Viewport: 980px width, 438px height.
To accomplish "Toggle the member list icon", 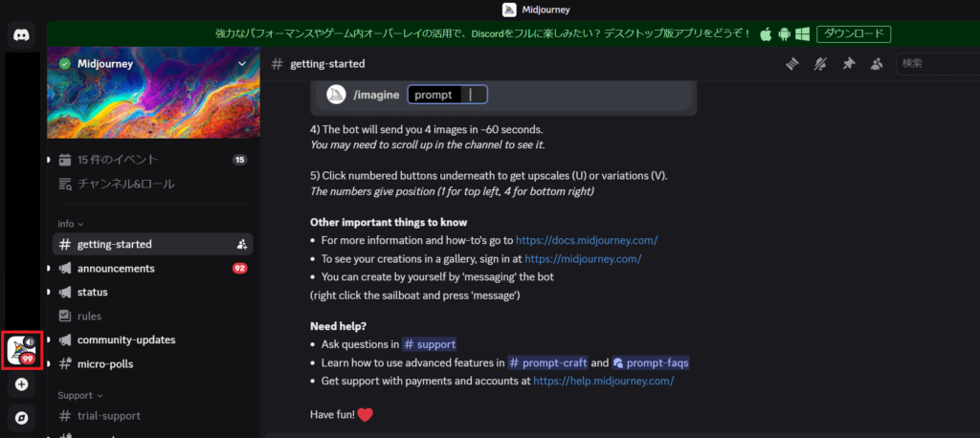I will coord(877,64).
